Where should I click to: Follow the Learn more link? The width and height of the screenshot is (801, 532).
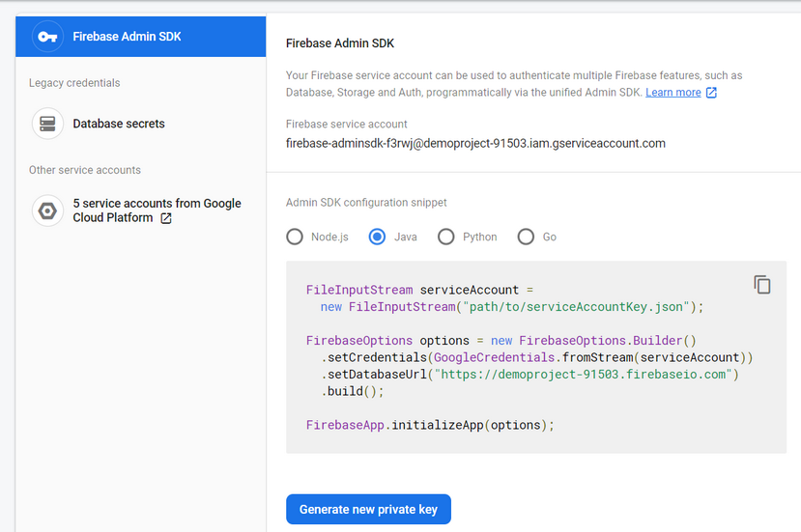click(672, 93)
